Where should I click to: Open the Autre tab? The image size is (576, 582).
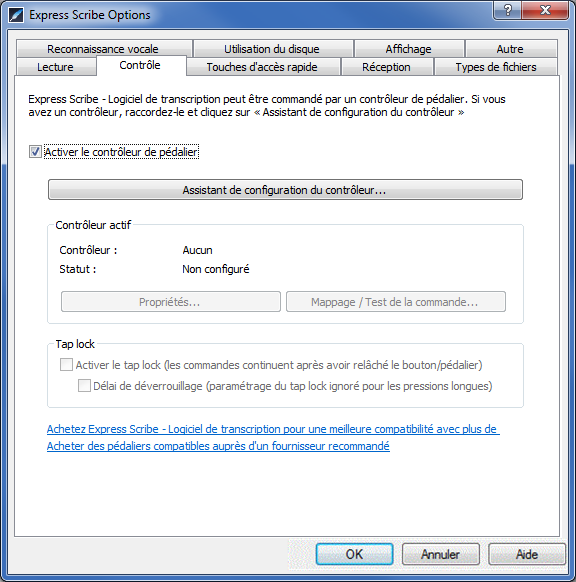tap(510, 49)
